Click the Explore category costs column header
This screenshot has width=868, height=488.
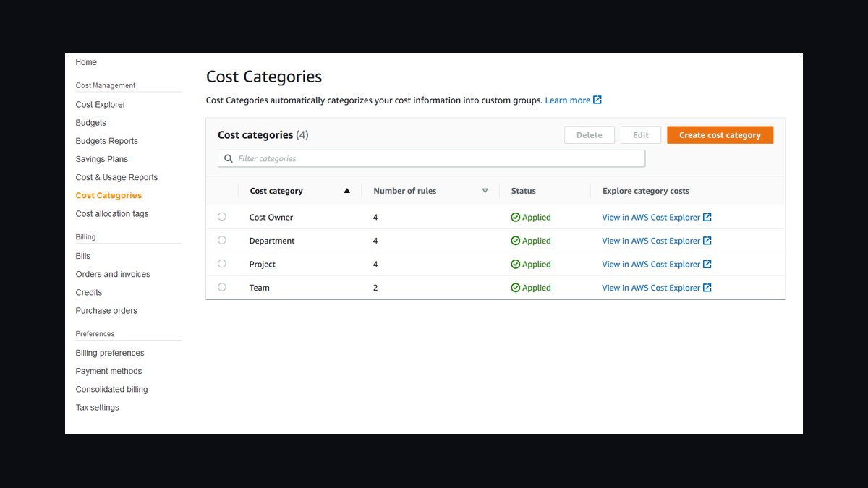646,191
